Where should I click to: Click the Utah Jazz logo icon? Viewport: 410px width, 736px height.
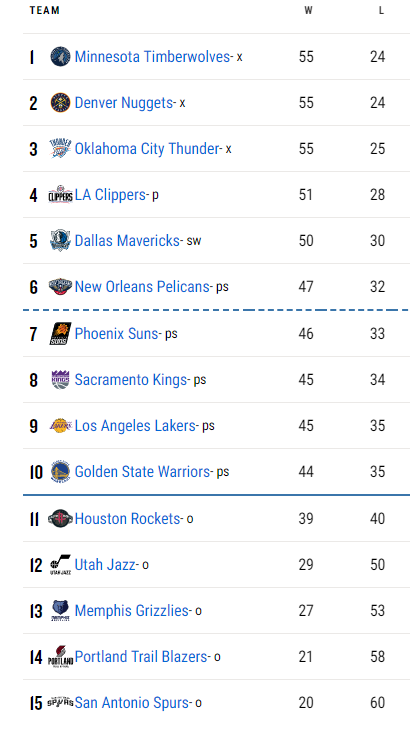tap(60, 565)
